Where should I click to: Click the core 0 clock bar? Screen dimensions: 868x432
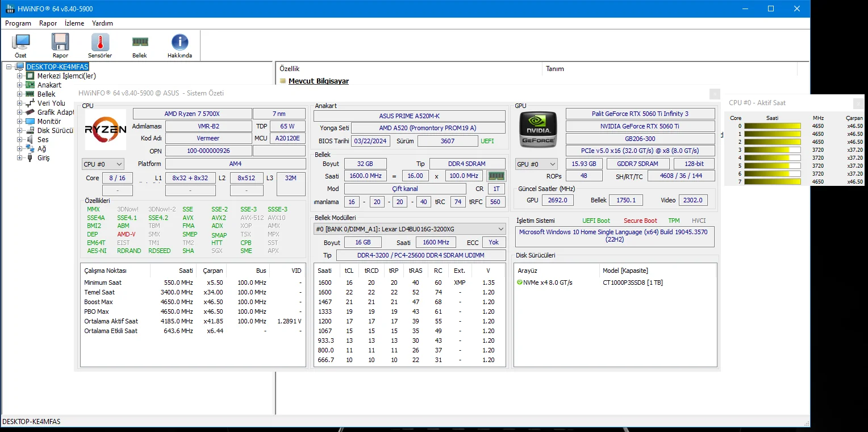pos(772,126)
